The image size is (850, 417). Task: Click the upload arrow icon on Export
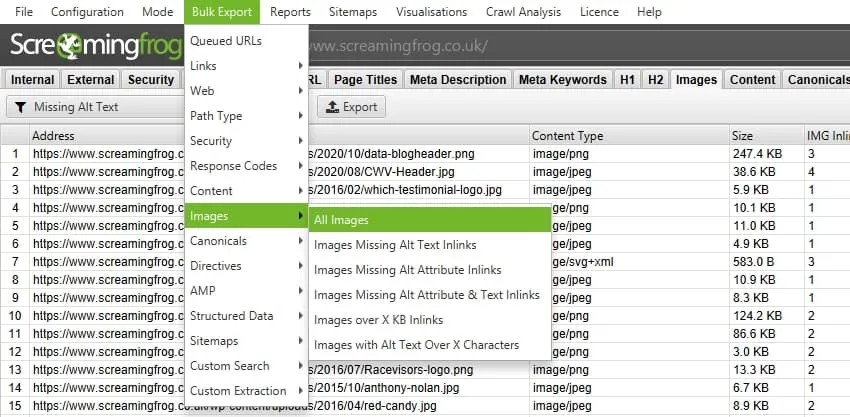coord(332,107)
